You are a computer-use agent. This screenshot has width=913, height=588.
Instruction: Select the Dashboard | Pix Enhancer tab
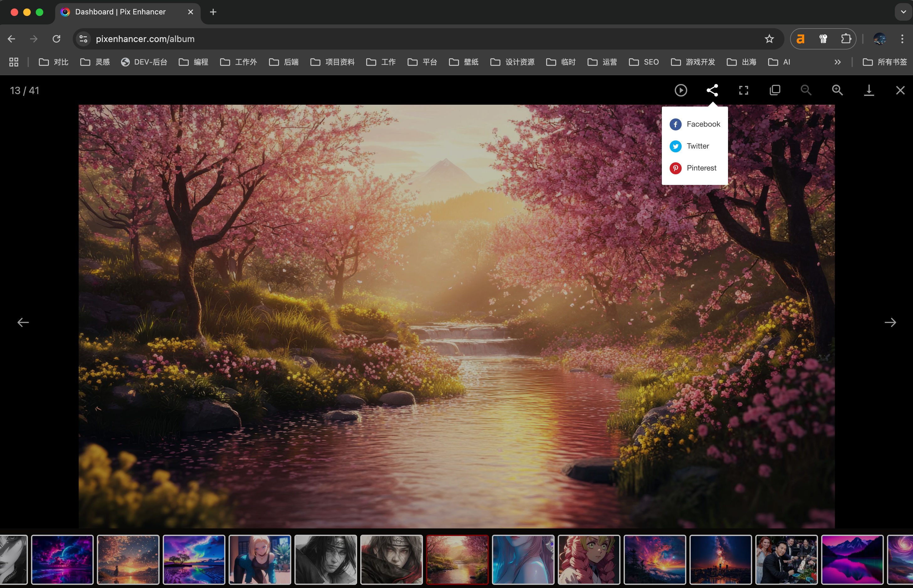(x=128, y=12)
